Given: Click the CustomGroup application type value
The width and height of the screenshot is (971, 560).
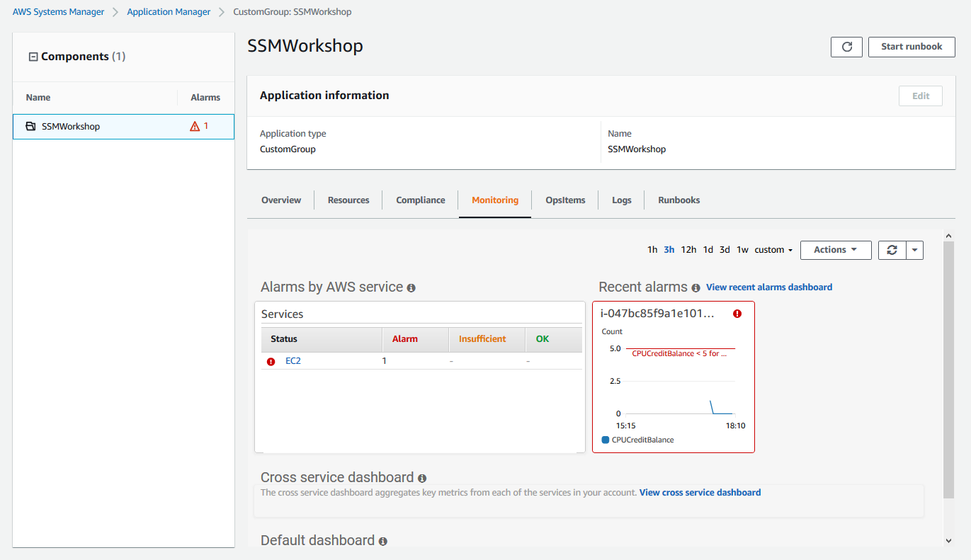Looking at the screenshot, I should [288, 149].
